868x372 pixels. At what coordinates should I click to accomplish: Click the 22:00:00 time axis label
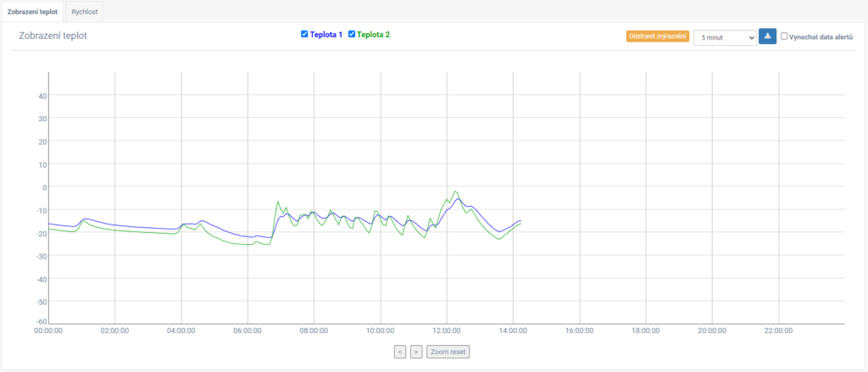(x=778, y=330)
